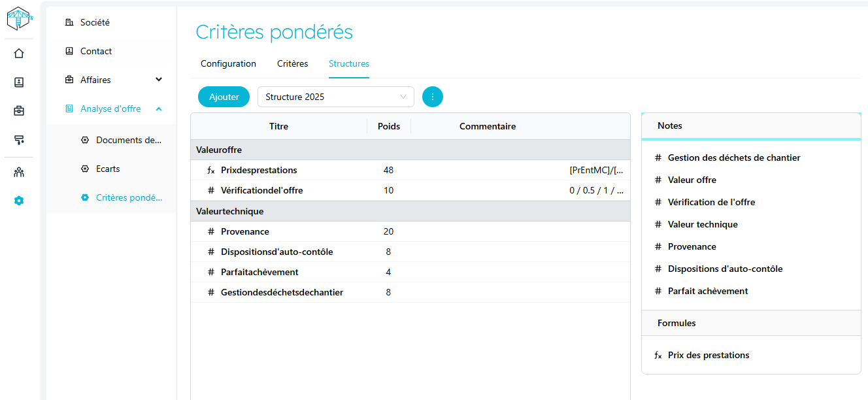Image resolution: width=868 pixels, height=400 pixels.
Task: Click the application logo at top left
Action: point(19,18)
